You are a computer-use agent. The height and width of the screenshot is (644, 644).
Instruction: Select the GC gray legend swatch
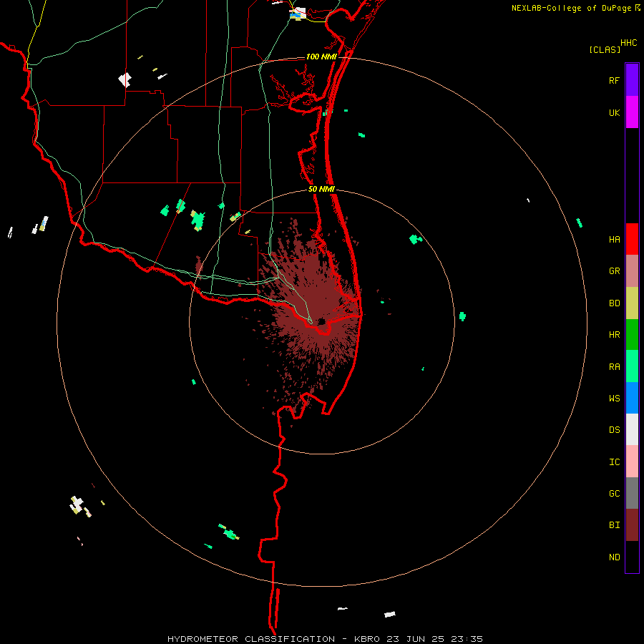[632, 493]
